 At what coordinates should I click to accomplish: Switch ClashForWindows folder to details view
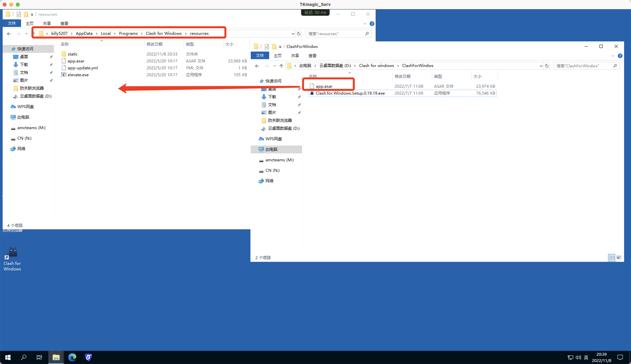(612, 258)
